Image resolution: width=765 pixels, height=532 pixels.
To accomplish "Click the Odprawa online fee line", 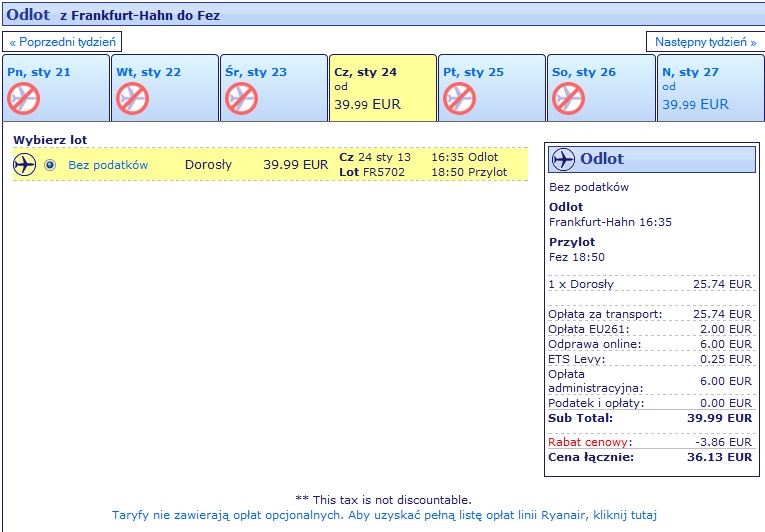I will pyautogui.click(x=650, y=345).
